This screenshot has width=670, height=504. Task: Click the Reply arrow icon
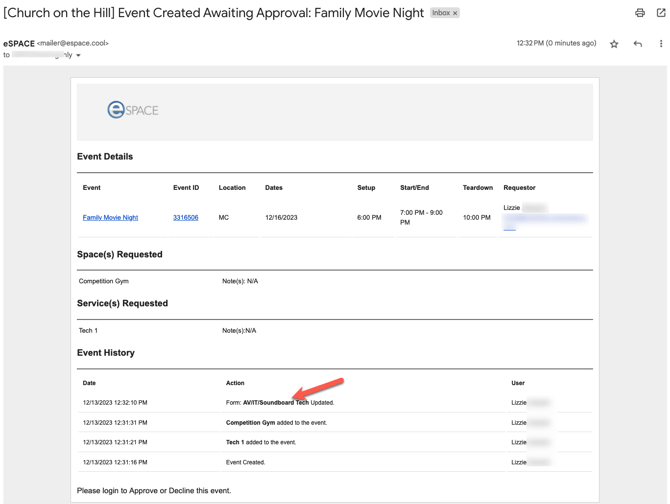638,44
